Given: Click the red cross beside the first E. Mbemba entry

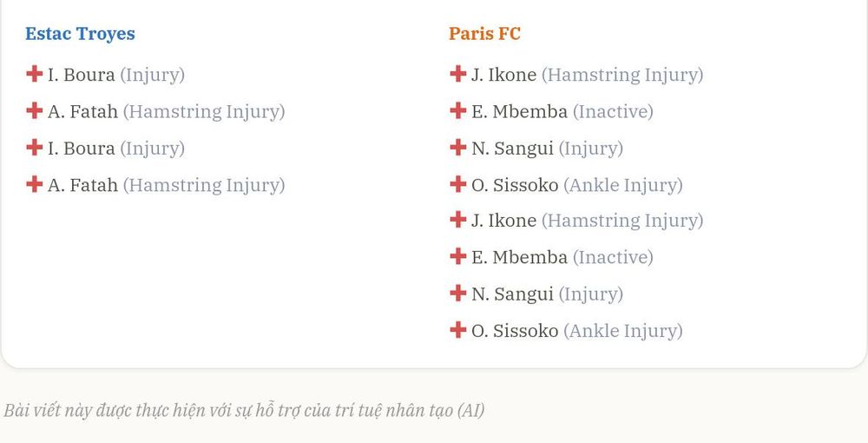Looking at the screenshot, I should (457, 110).
